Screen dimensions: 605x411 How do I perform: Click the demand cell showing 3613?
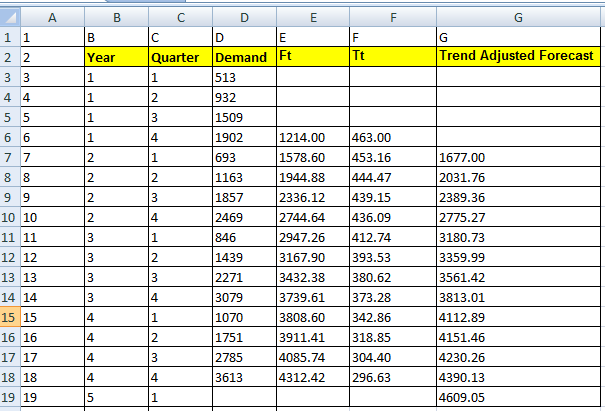pos(244,377)
